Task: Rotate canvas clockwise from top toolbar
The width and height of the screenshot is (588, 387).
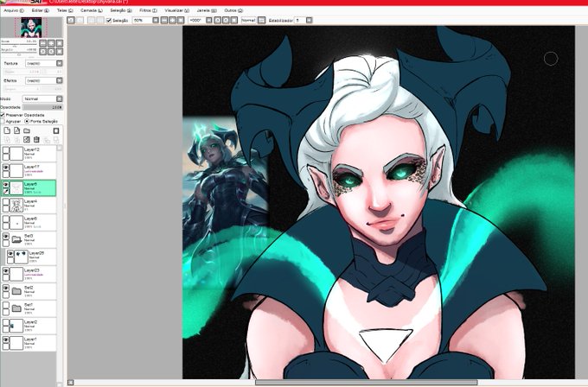Action: point(226,20)
